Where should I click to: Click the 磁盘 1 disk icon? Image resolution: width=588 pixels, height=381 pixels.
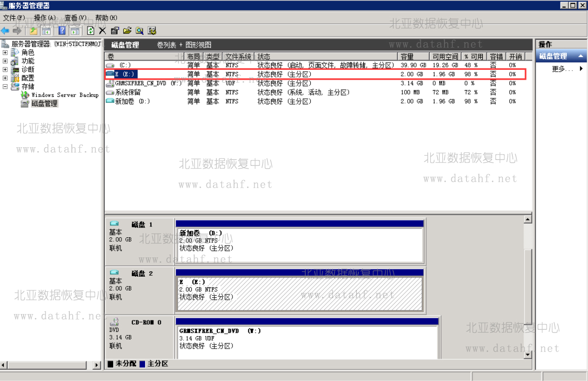[x=115, y=223]
